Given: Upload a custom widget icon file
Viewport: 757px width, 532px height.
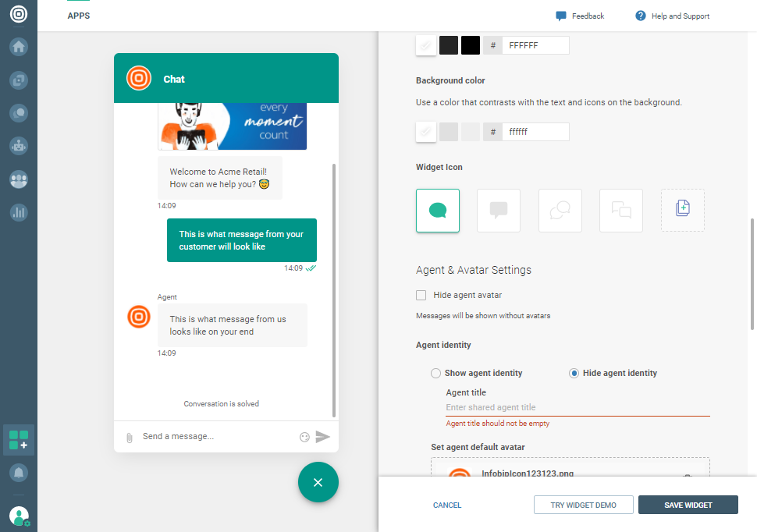Looking at the screenshot, I should [x=683, y=211].
